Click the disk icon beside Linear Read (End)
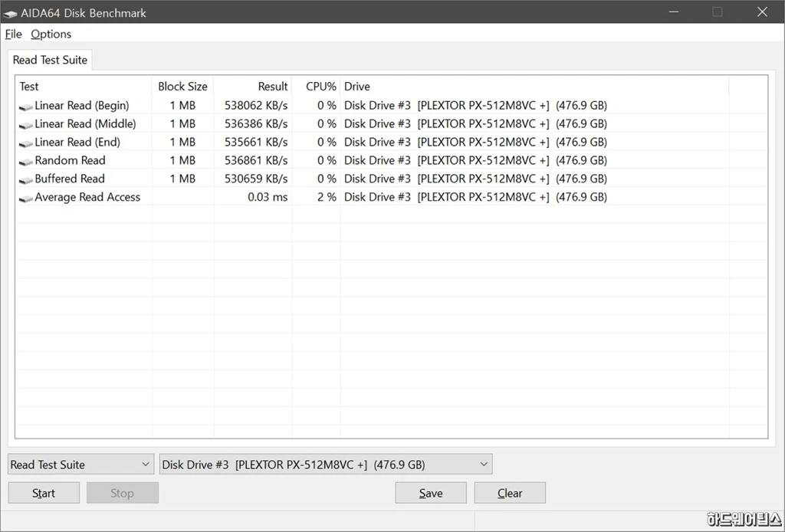This screenshot has width=785, height=532. [x=25, y=143]
